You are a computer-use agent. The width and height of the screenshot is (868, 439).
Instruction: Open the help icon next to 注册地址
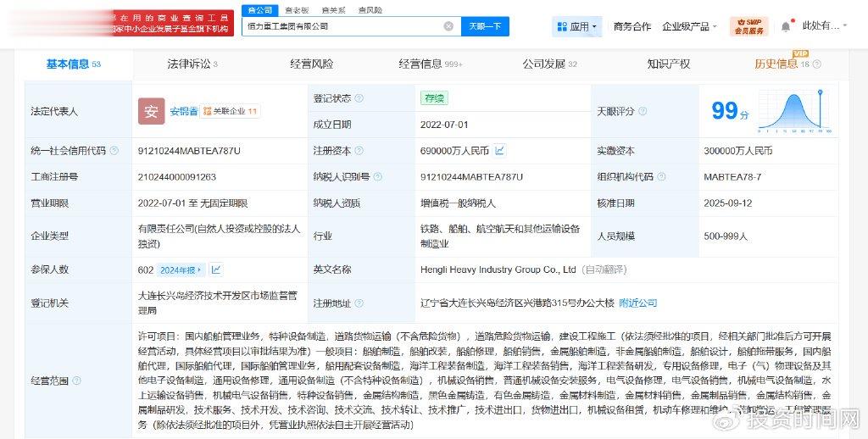[359, 303]
